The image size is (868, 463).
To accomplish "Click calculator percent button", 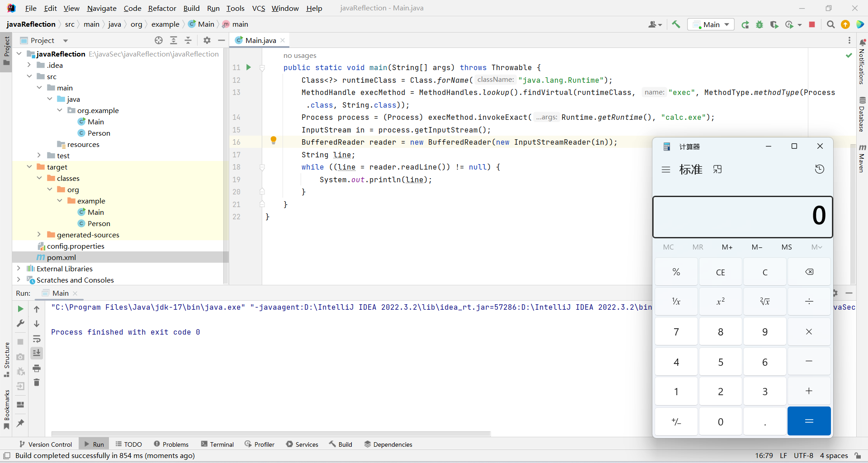I will pyautogui.click(x=676, y=272).
